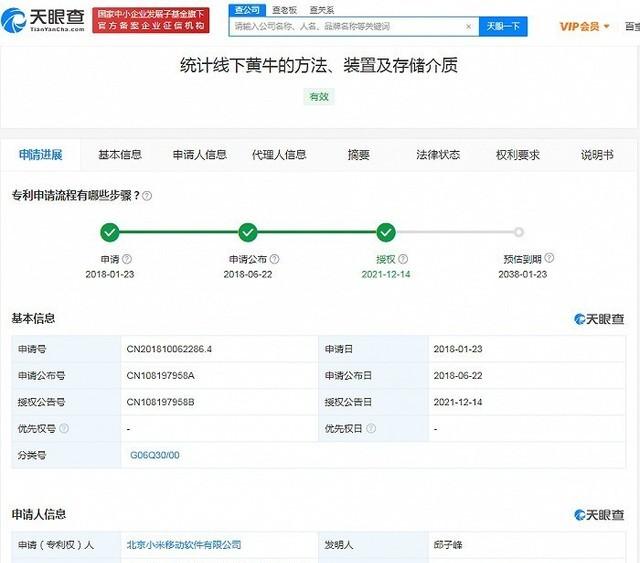Select the 查关系 search tab
The width and height of the screenshot is (640, 563).
click(x=322, y=10)
